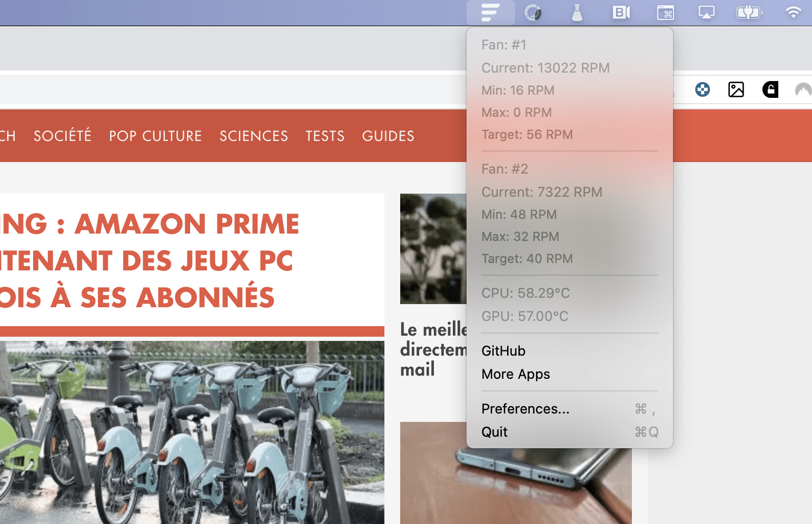Open the command-key calendar menu bar icon

pyautogui.click(x=666, y=13)
